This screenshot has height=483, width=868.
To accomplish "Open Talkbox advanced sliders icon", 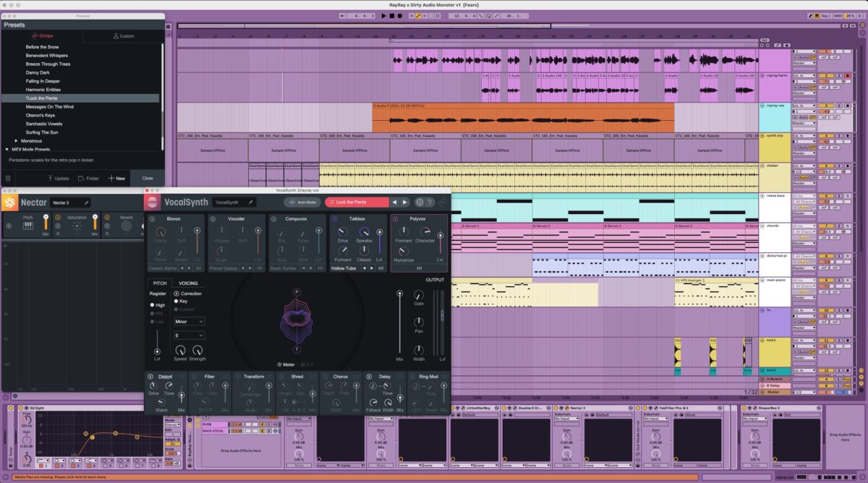I will pos(380,268).
